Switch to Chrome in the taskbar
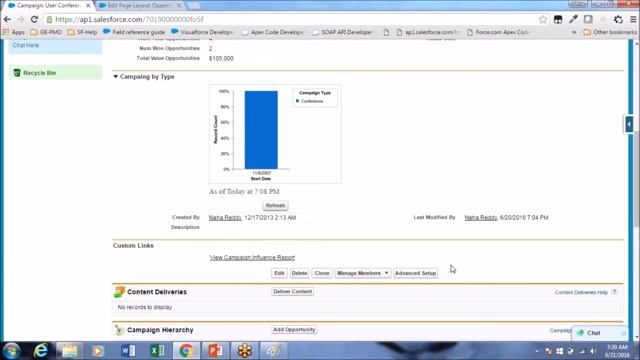The width and height of the screenshot is (640, 360). [x=186, y=351]
